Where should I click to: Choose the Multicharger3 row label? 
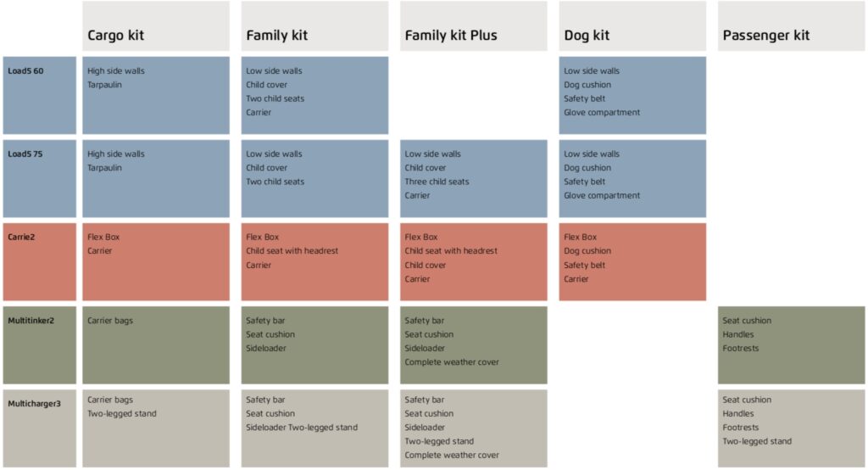(x=39, y=428)
